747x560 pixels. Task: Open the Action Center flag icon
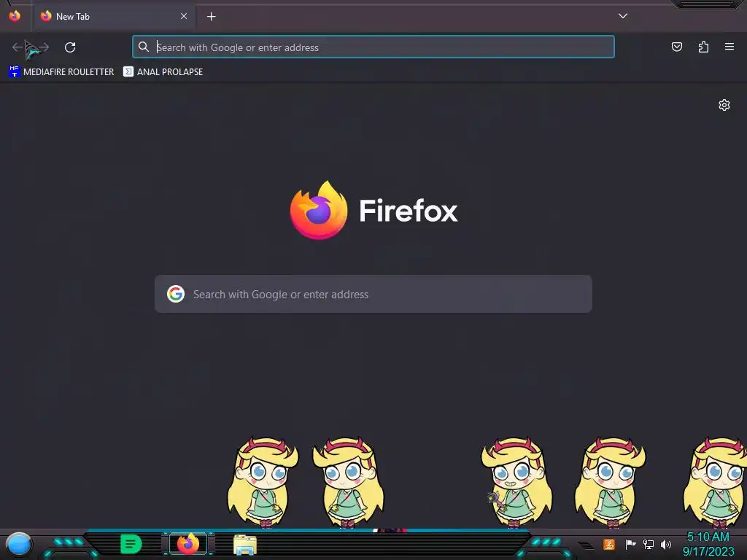pyautogui.click(x=630, y=544)
